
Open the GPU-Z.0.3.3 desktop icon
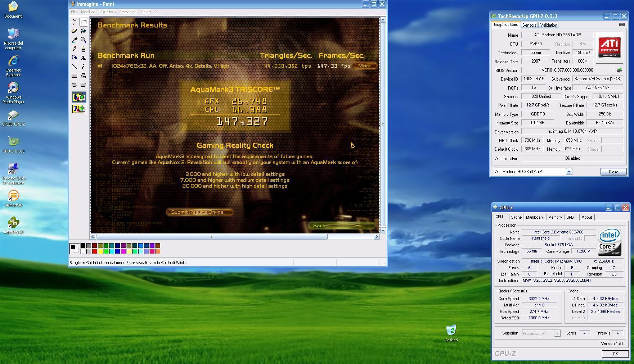(13, 145)
